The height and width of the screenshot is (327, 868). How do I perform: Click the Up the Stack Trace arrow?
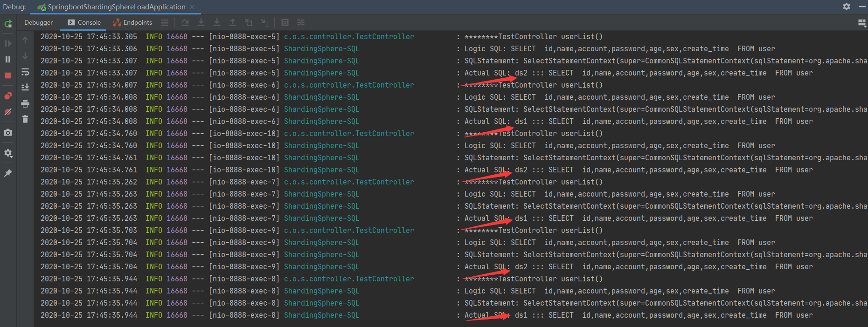[25, 41]
